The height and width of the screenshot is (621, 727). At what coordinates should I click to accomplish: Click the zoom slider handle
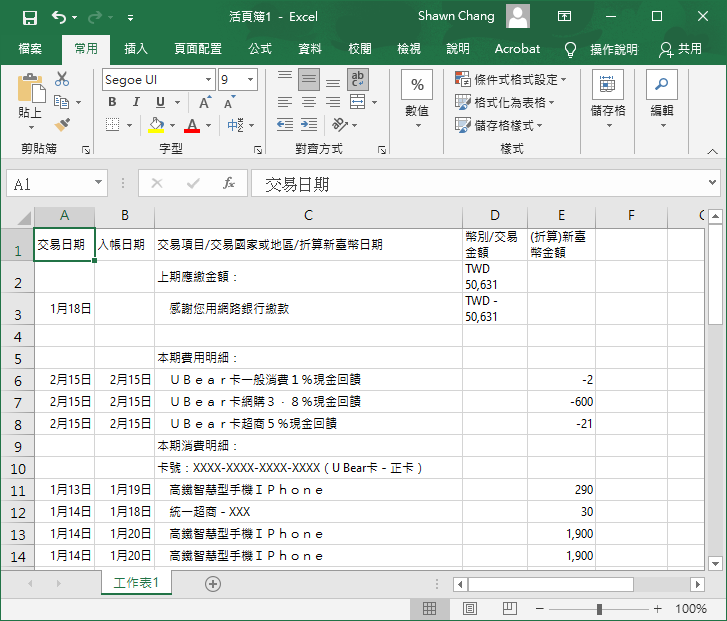[599, 609]
